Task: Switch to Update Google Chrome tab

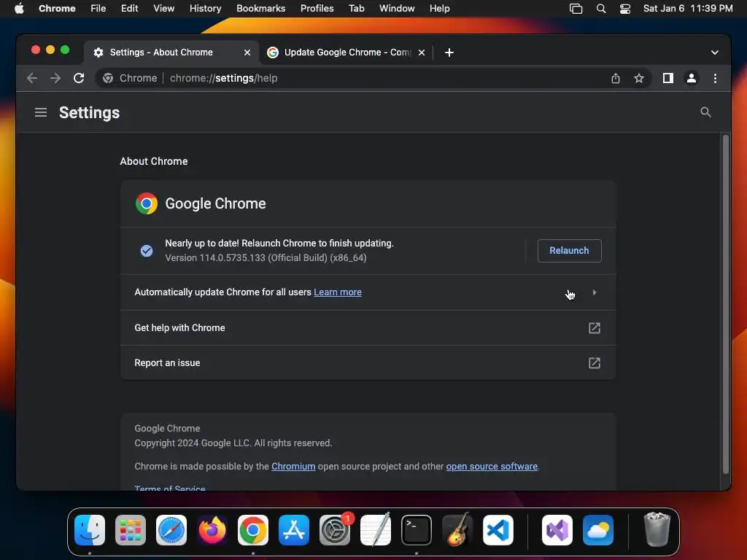Action: [x=345, y=52]
